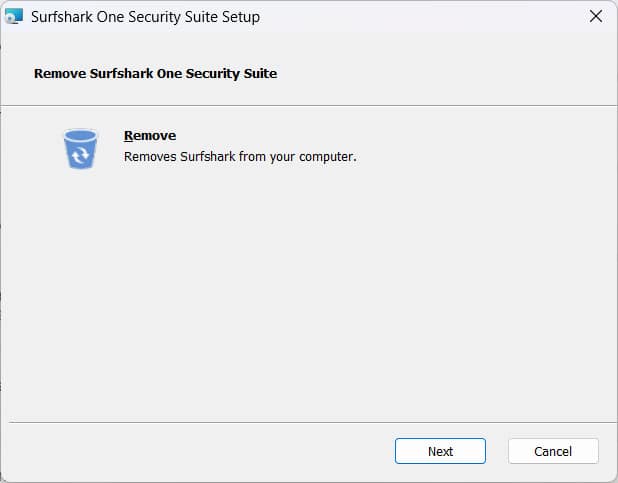The width and height of the screenshot is (618, 483).
Task: Click the 'Surfshark One Security Suite Setup' title
Action: [x=145, y=17]
